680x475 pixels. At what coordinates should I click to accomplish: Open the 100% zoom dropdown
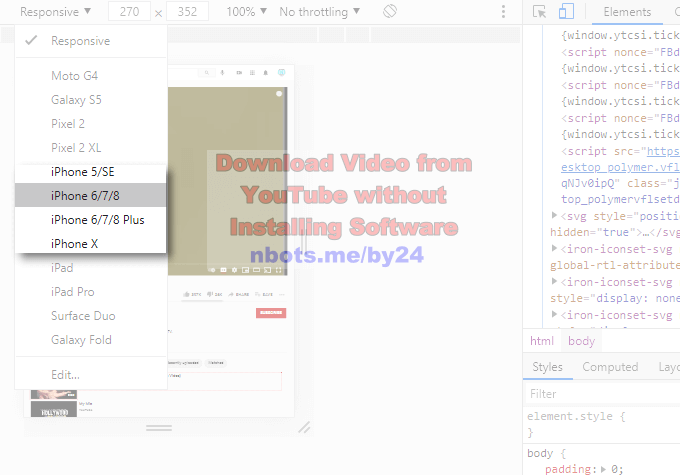click(x=246, y=12)
